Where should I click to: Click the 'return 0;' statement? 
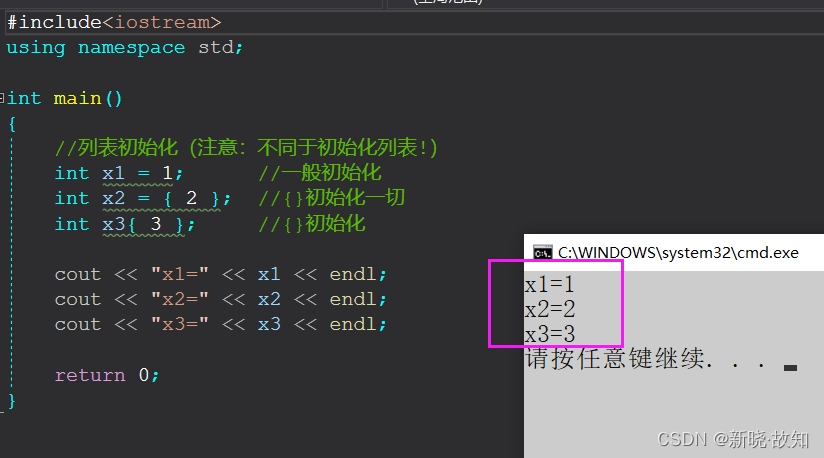click(107, 375)
